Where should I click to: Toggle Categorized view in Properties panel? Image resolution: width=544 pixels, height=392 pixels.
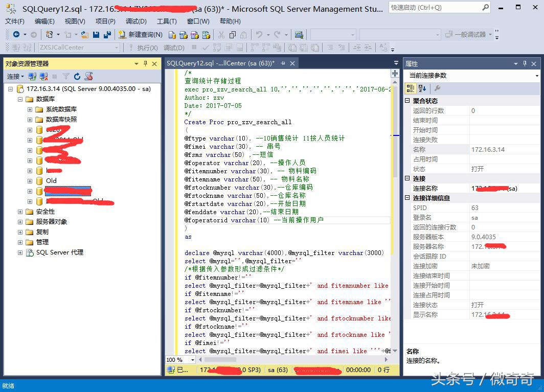click(x=411, y=88)
